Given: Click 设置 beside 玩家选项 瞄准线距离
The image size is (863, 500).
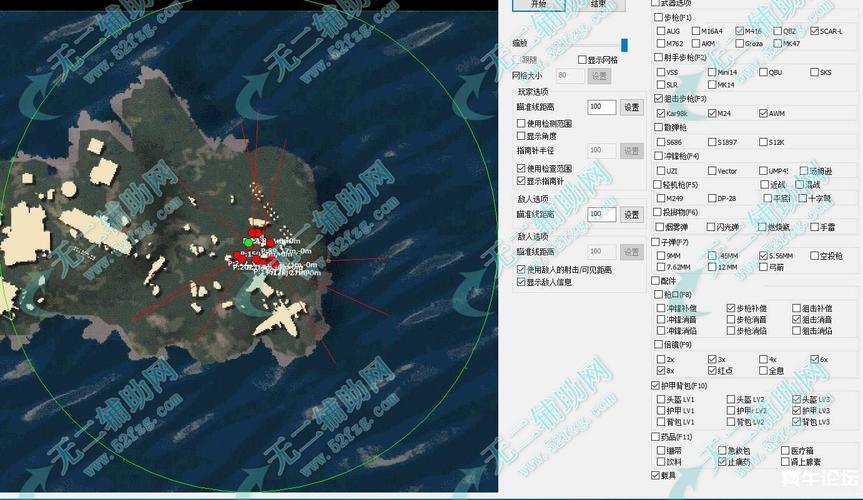Looking at the screenshot, I should [632, 107].
